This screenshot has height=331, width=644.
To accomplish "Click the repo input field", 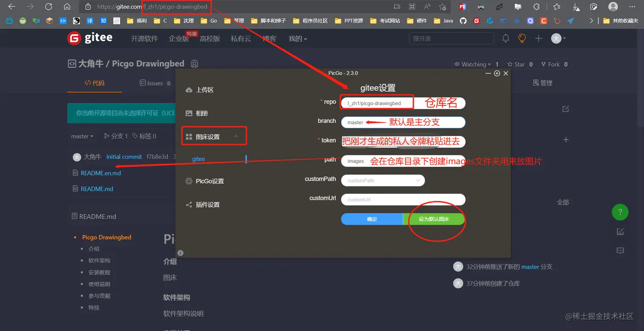I will pyautogui.click(x=403, y=103).
